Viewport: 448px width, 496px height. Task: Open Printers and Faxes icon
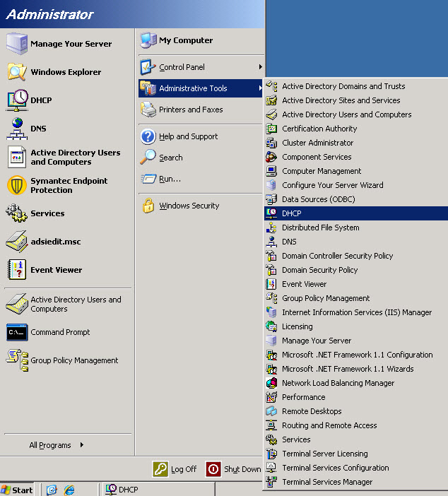coord(148,110)
